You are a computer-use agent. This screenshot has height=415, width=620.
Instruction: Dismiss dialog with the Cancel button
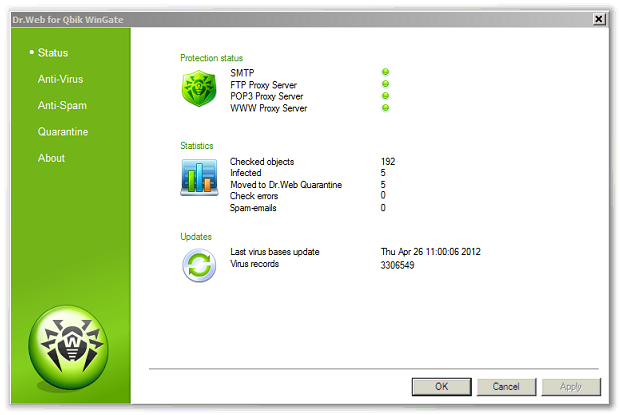click(x=506, y=387)
